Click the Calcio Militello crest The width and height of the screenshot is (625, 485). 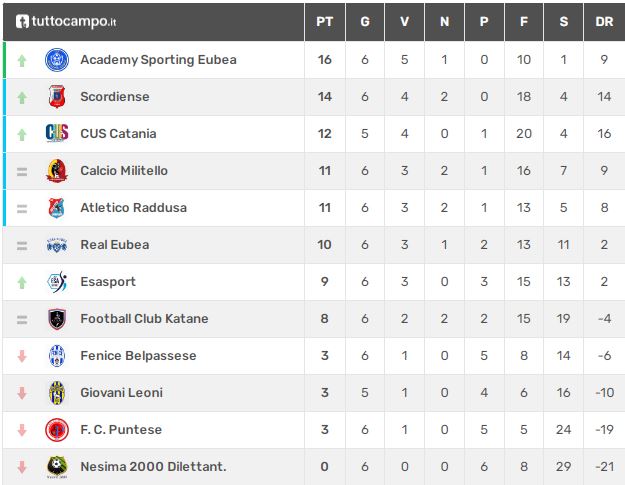pos(57,171)
